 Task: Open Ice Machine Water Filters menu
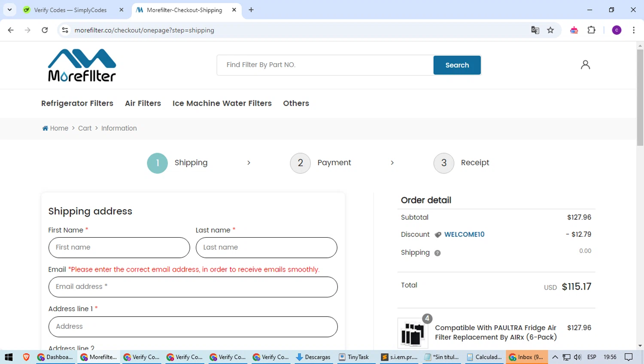[222, 104]
